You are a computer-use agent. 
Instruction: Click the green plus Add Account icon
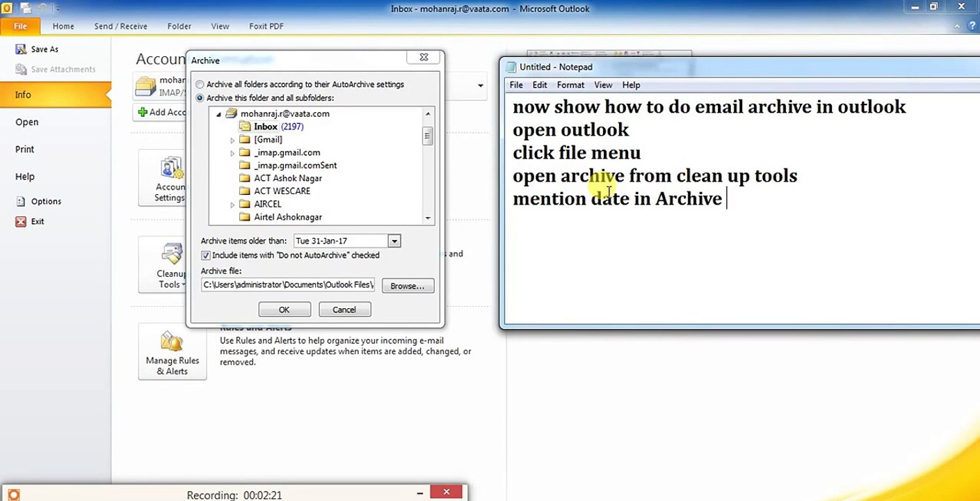tap(143, 112)
